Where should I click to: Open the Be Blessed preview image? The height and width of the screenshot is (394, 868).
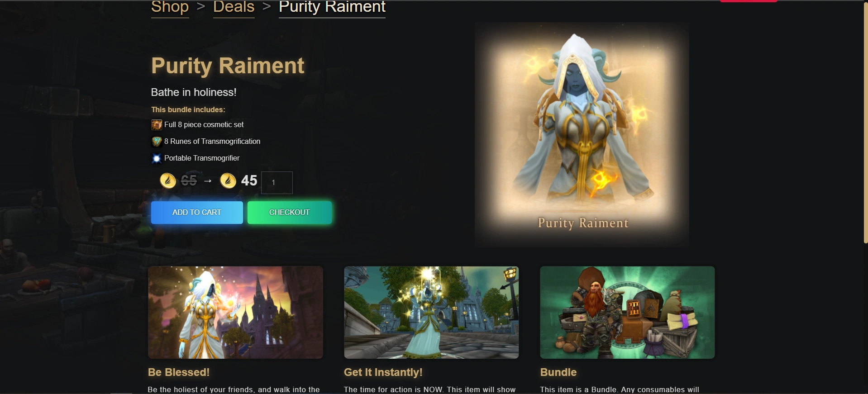[235, 313]
